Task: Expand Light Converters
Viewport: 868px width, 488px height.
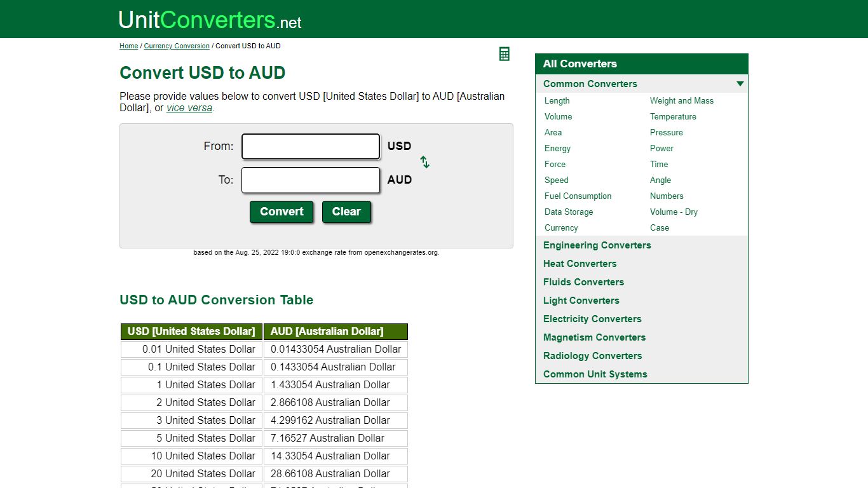Action: pos(581,301)
